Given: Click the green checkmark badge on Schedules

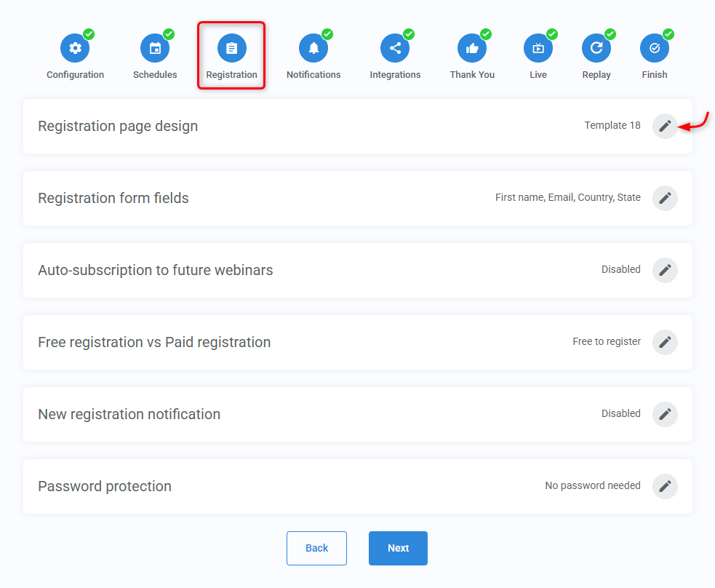Looking at the screenshot, I should [167, 34].
